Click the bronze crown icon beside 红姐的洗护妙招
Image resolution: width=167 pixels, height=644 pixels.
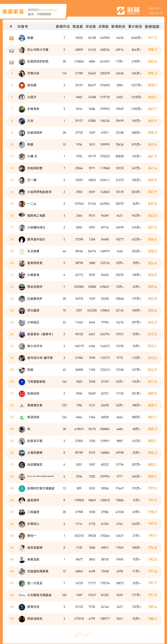coord(11,62)
